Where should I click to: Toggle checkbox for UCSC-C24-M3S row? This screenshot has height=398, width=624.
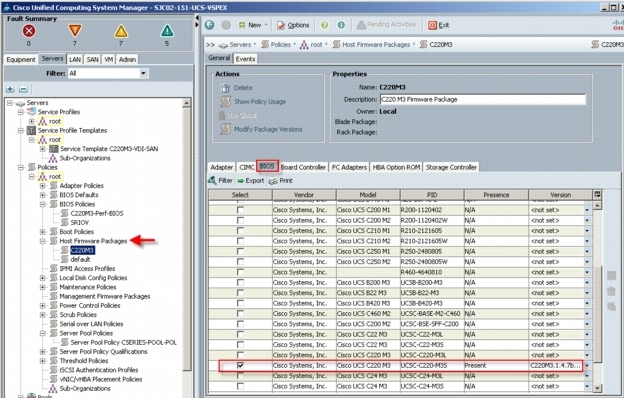(240, 386)
